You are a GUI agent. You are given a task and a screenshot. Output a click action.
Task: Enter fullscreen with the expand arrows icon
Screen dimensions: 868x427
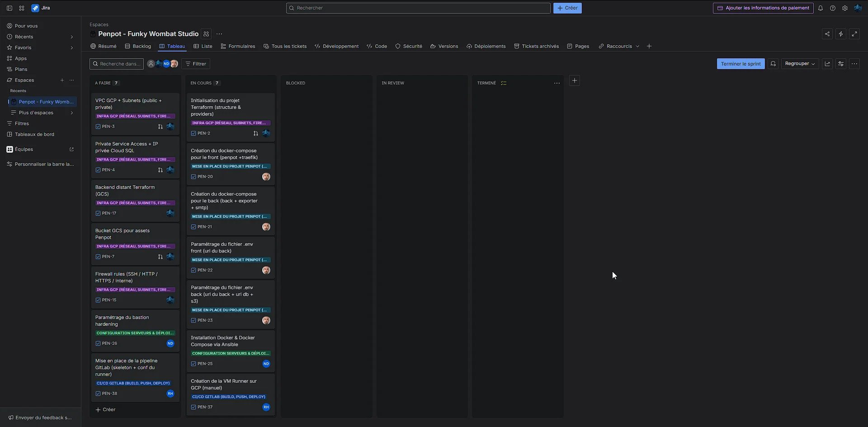click(855, 33)
